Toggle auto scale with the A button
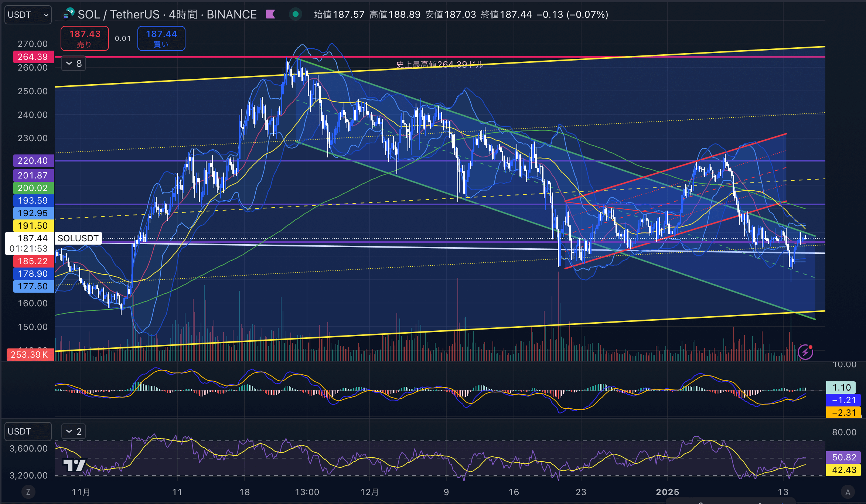This screenshot has width=866, height=504. click(x=848, y=492)
